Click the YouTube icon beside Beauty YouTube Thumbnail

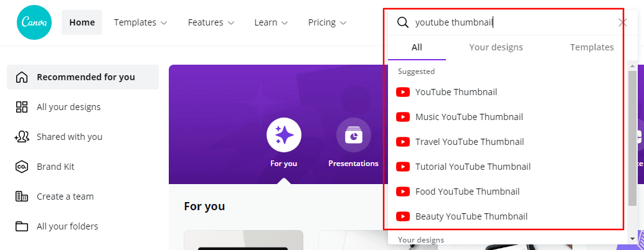[x=403, y=216]
